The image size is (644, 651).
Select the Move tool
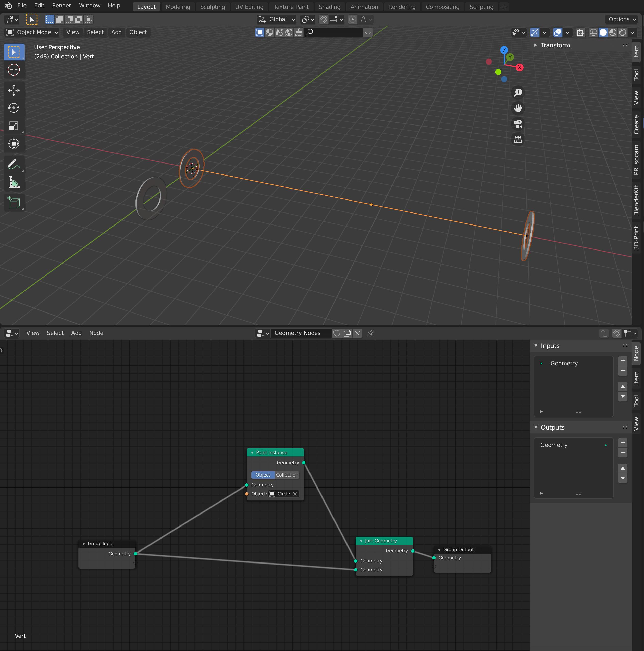click(14, 90)
